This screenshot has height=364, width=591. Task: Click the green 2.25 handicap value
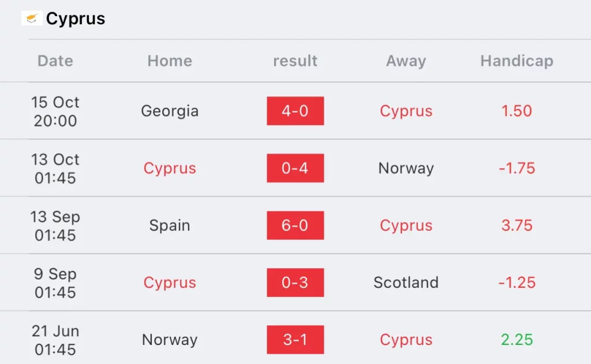pyautogui.click(x=517, y=340)
